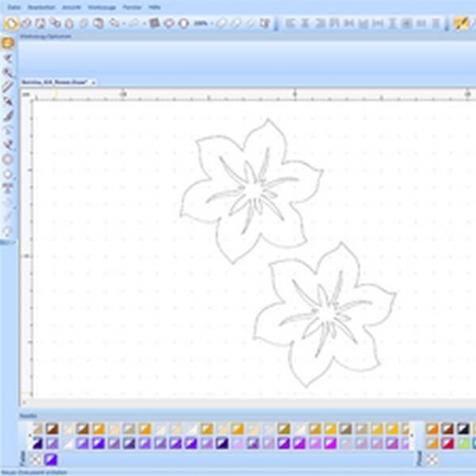
Task: Pick the dark brown palette swatch
Action: pos(52,428)
